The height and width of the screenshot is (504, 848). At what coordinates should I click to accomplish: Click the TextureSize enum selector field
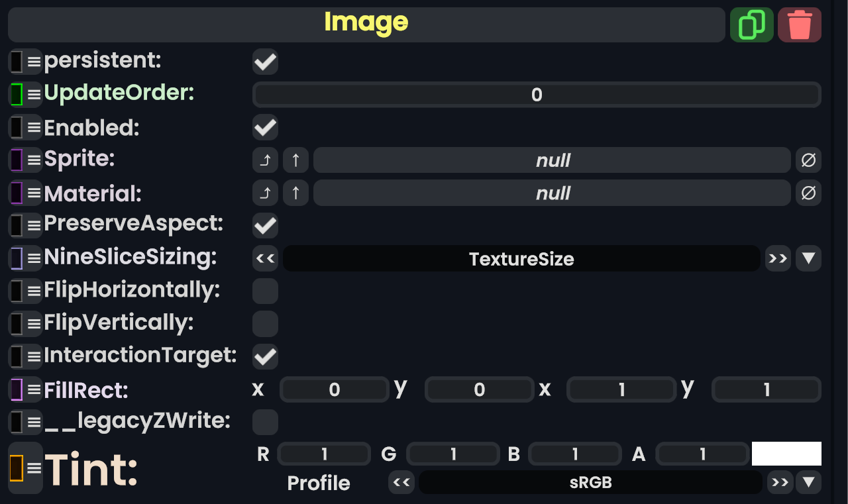(521, 258)
